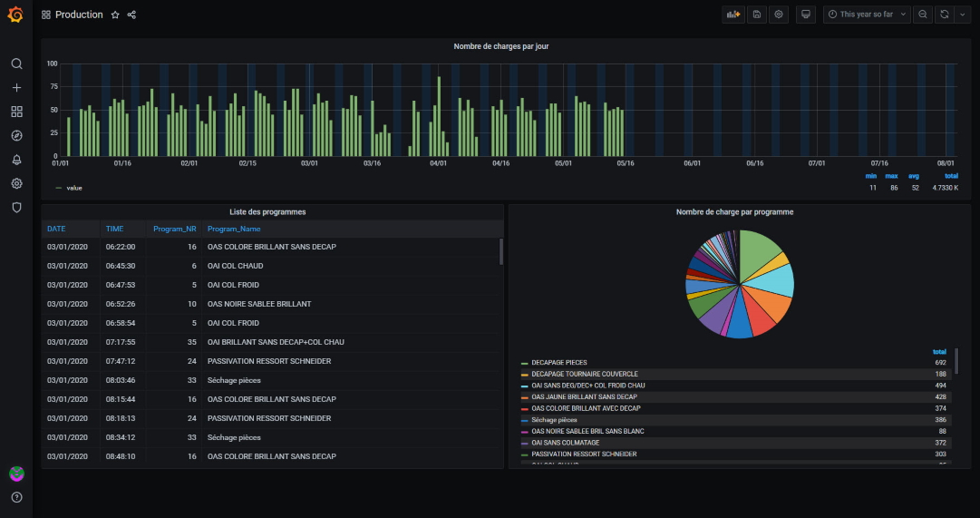Open 'Liste des programmes' panel title menu
Image resolution: width=980 pixels, height=518 pixels.
[267, 212]
